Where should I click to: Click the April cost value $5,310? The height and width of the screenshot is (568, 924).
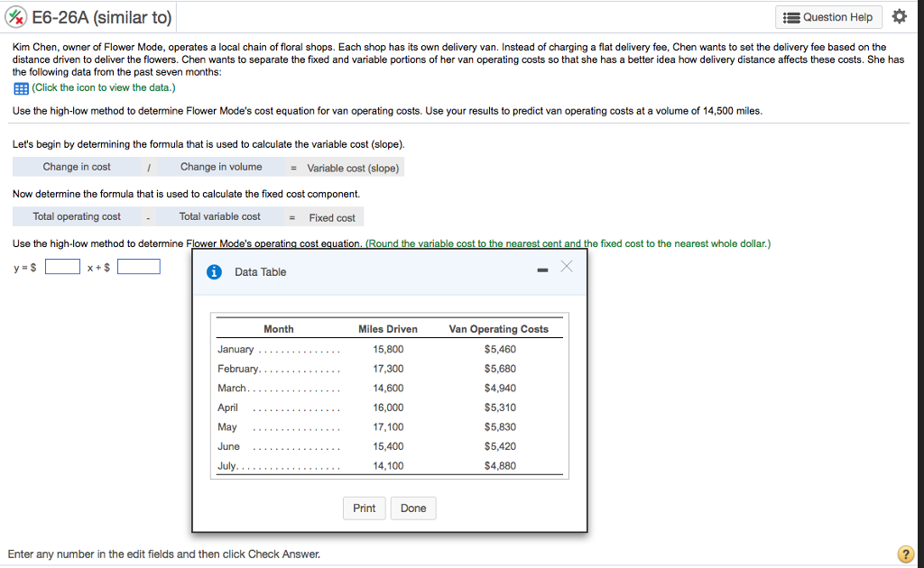(500, 408)
